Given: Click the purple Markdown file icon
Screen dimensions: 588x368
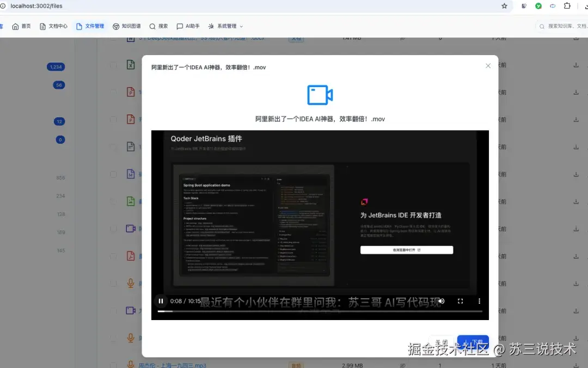Looking at the screenshot, I should click(x=131, y=174).
